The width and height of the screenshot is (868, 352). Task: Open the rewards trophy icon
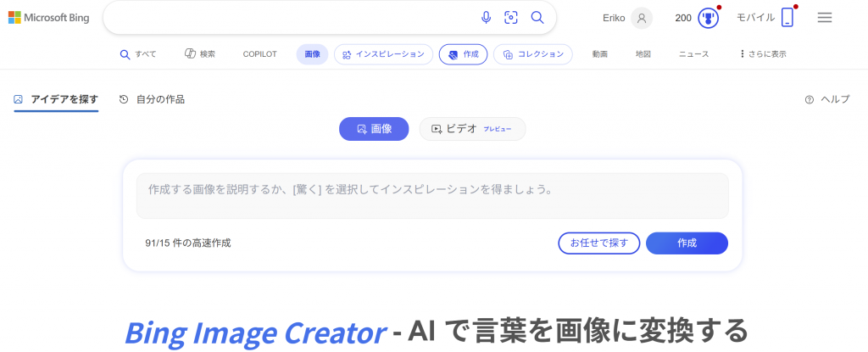click(708, 18)
